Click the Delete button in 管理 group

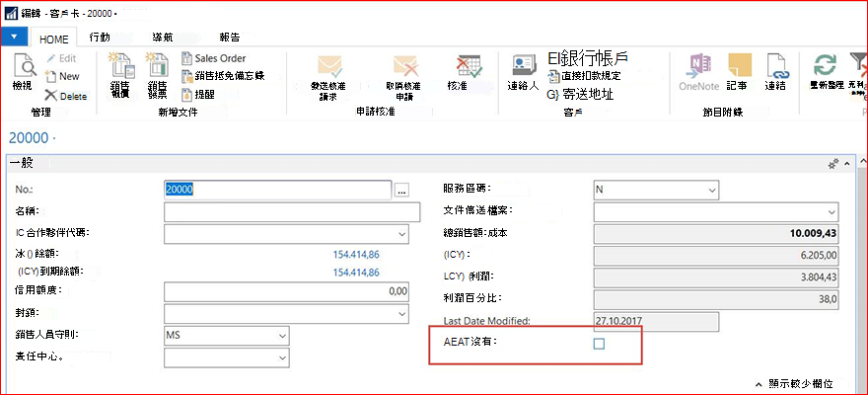point(66,96)
